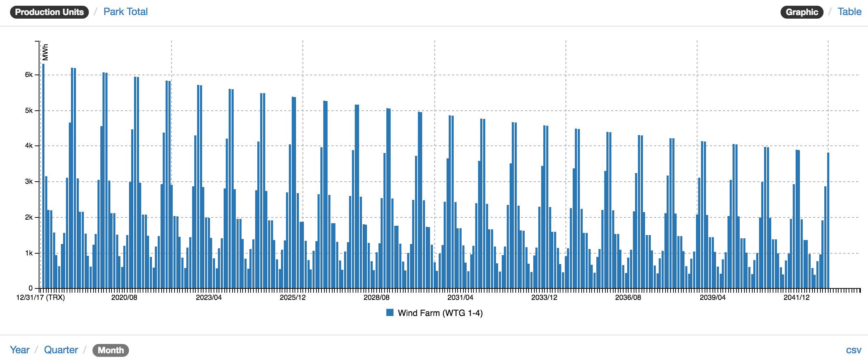Switch aggregation to Year
868x359 pixels.
tap(20, 350)
